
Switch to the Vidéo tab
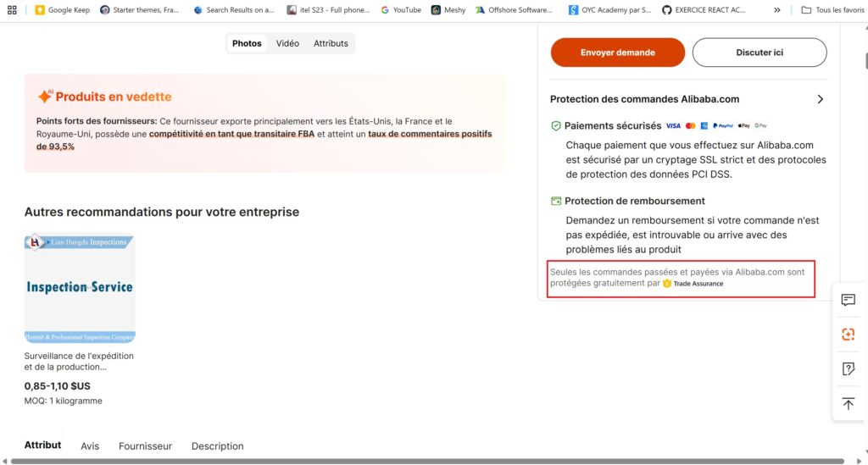(x=287, y=43)
